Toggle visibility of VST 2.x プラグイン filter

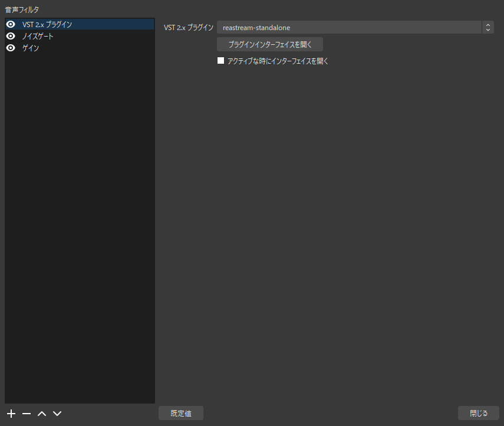[11, 24]
